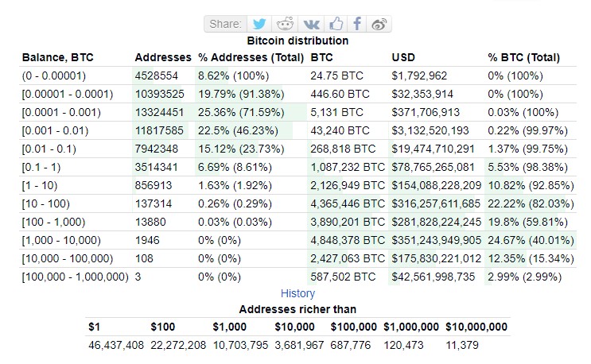
Task: Share on Reddit via alien icon
Action: point(285,24)
